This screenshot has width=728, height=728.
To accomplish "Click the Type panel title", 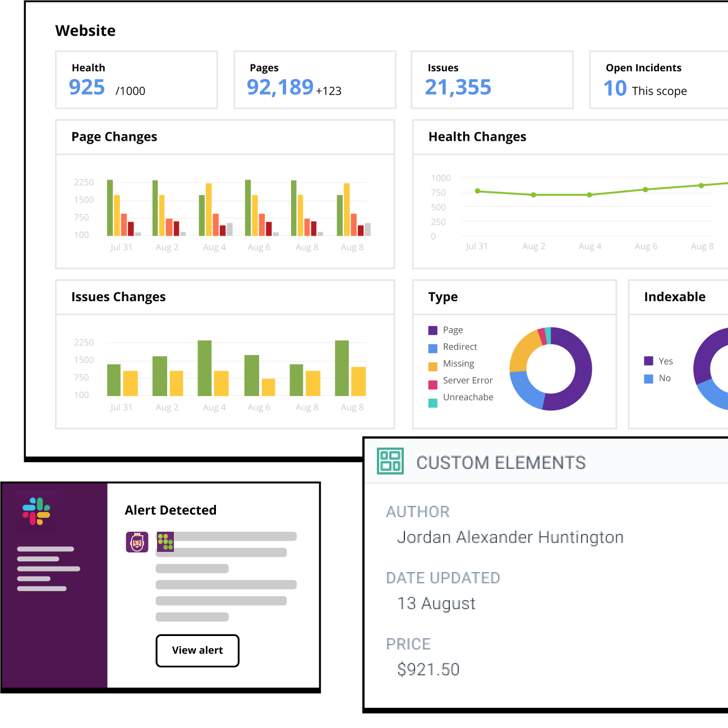I will coord(443,297).
